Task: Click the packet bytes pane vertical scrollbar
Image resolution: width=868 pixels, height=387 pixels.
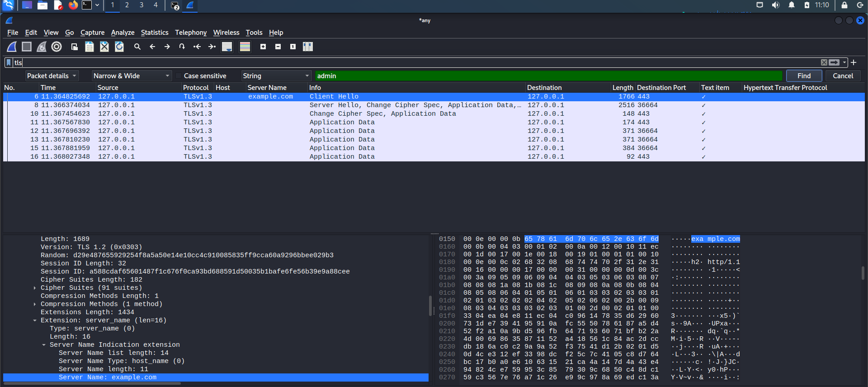Action: [863, 273]
